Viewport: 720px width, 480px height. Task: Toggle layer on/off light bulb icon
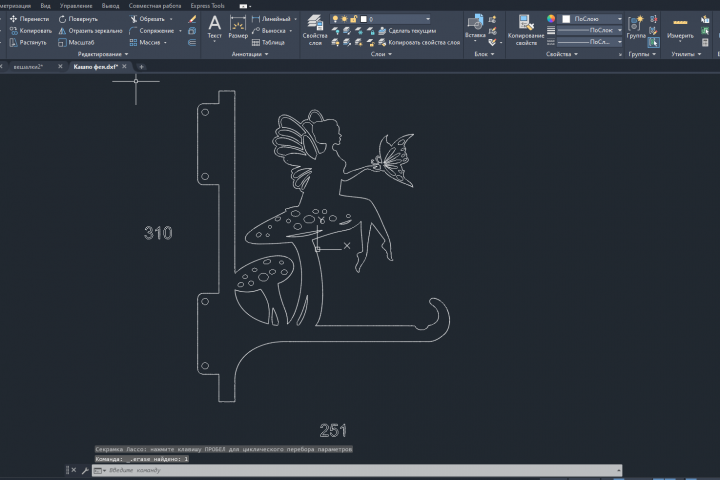click(x=335, y=19)
